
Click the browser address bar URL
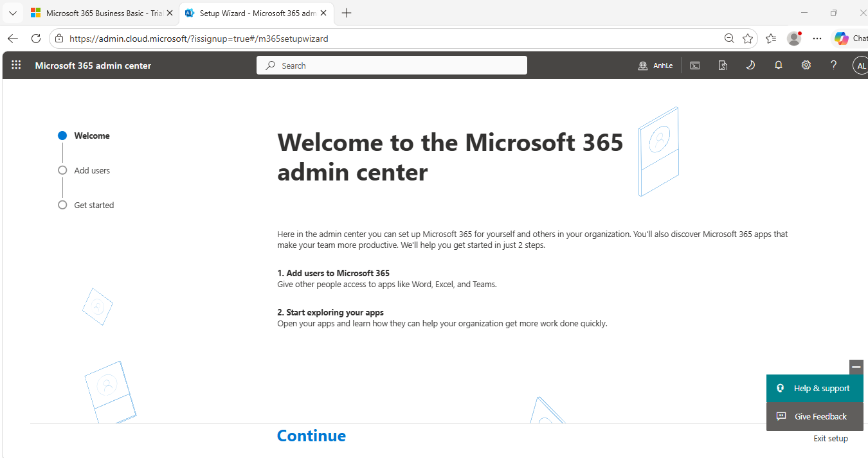(x=199, y=39)
